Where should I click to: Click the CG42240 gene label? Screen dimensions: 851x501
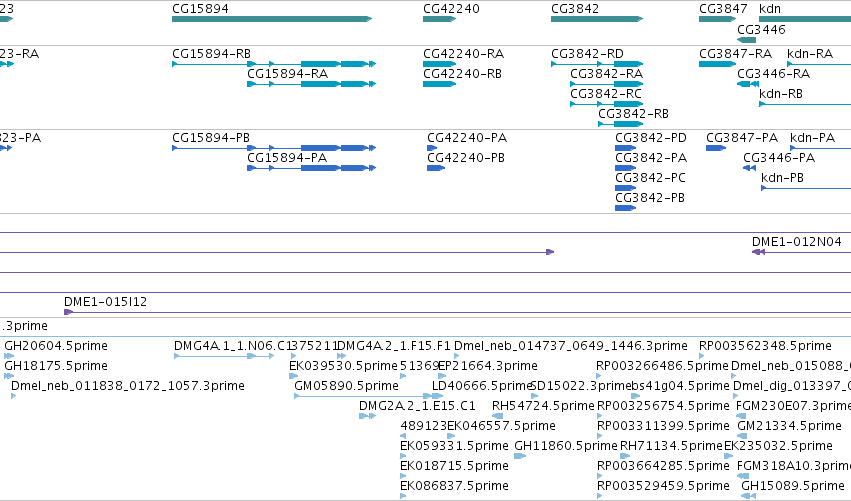pos(451,9)
